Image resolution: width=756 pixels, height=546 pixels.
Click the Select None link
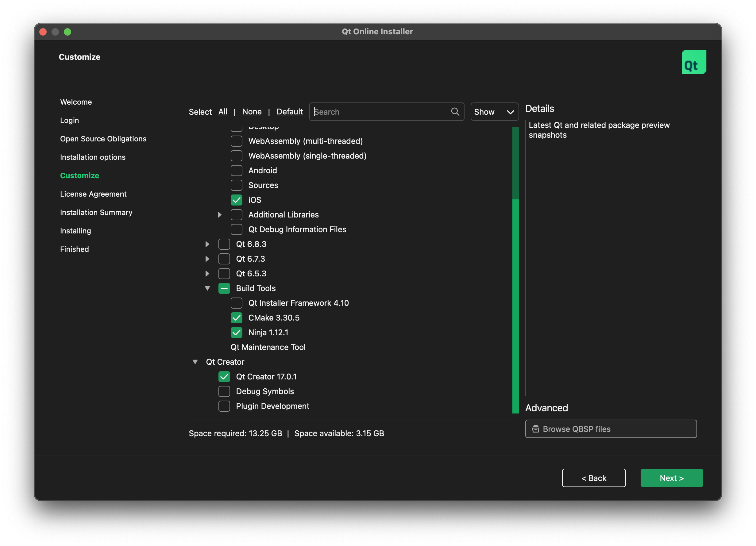click(x=252, y=112)
